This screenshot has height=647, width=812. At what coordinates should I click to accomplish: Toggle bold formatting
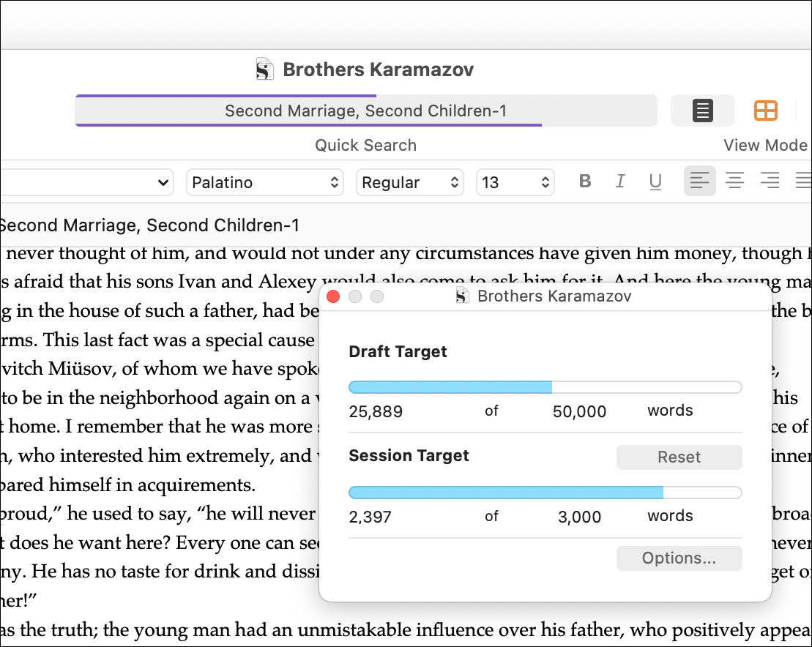click(584, 182)
